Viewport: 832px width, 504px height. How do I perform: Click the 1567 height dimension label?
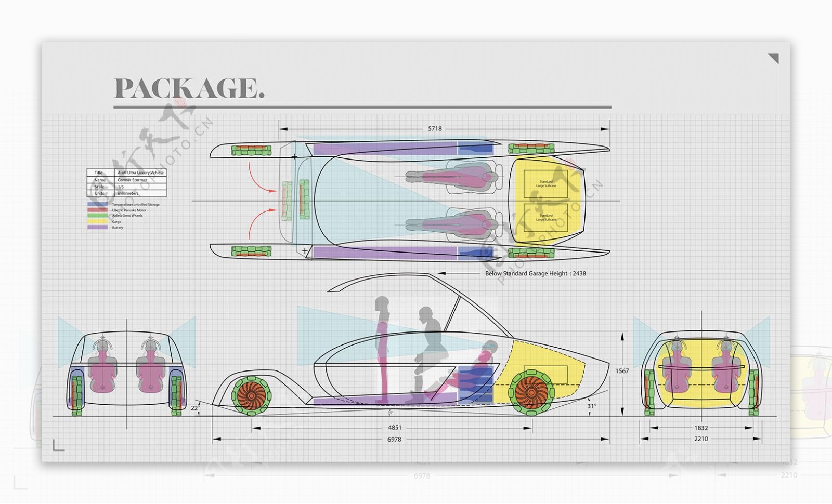622,371
